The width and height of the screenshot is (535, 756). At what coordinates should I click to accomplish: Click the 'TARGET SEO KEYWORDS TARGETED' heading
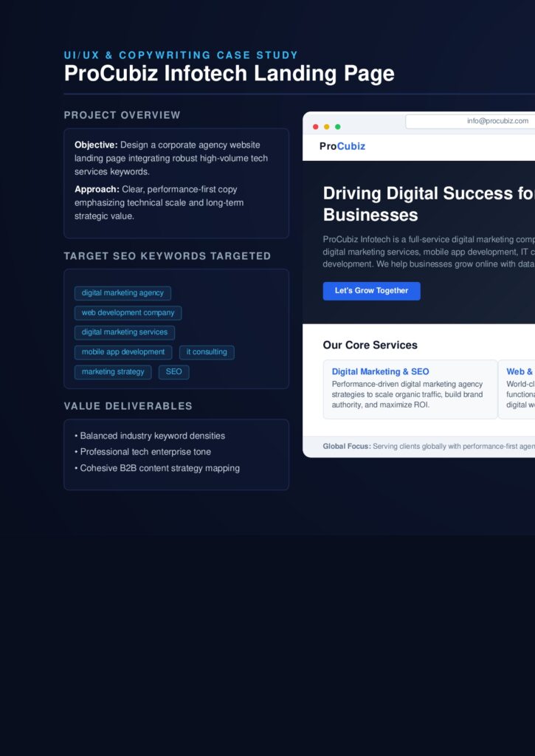168,256
